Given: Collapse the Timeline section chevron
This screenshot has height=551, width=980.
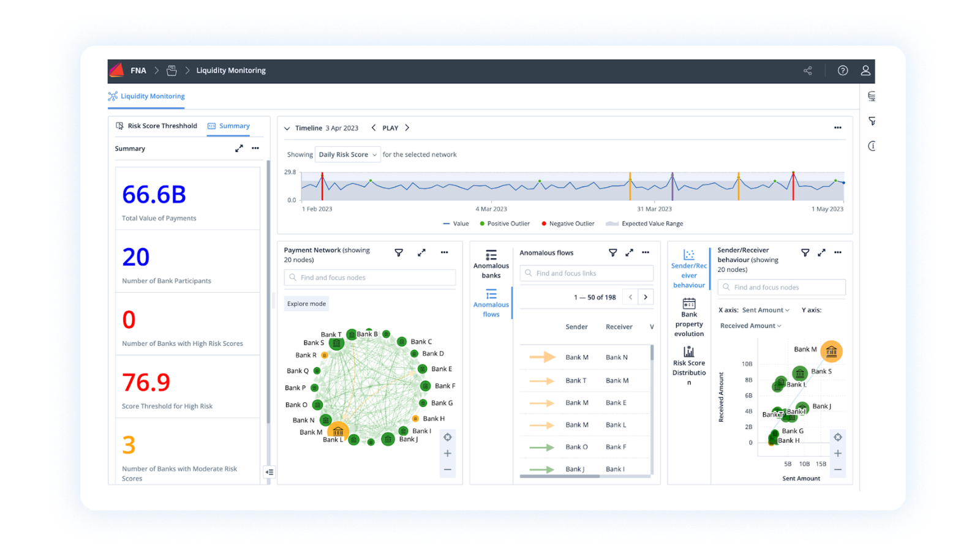Looking at the screenshot, I should point(287,129).
